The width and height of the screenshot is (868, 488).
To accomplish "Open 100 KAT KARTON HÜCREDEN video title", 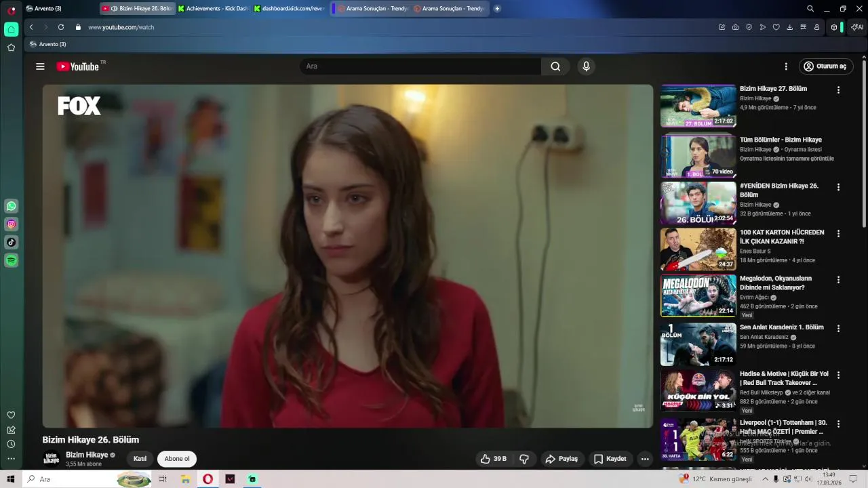I will (782, 237).
